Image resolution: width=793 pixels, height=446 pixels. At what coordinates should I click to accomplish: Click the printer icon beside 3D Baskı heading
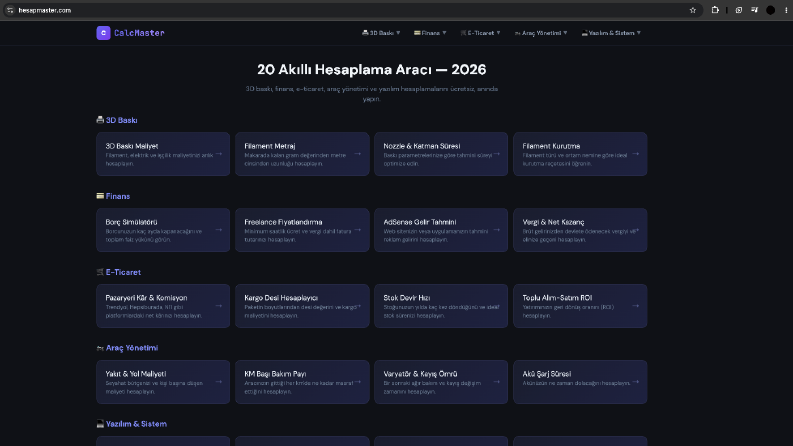(x=100, y=120)
